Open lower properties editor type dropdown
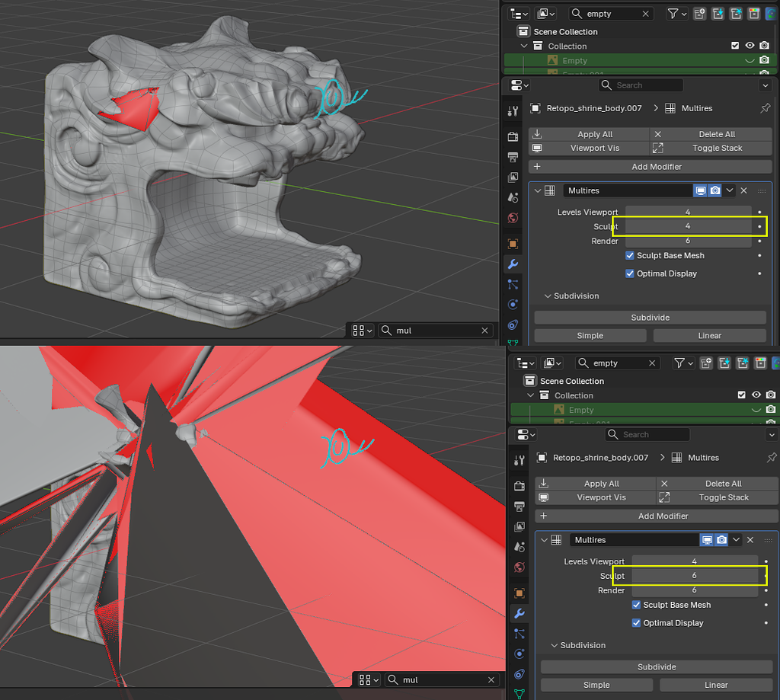This screenshot has width=780, height=700. pyautogui.click(x=526, y=435)
